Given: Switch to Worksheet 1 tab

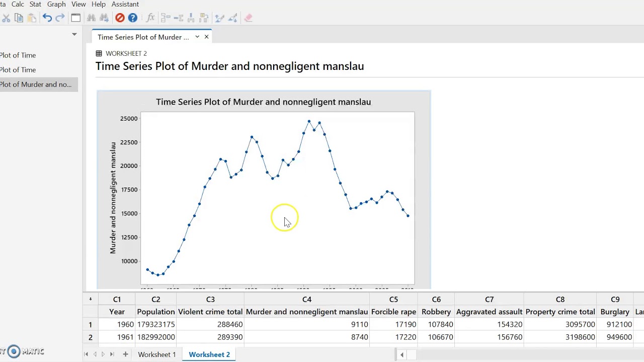Looking at the screenshot, I should [x=157, y=354].
